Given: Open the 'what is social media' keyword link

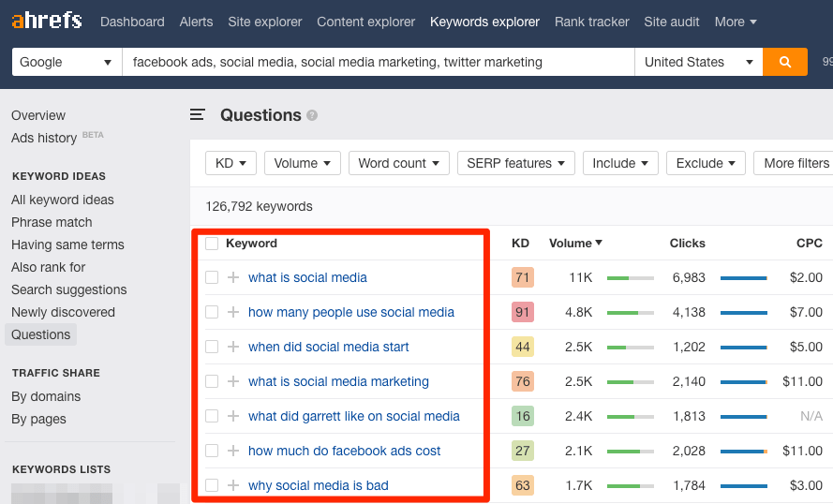Looking at the screenshot, I should point(307,277).
